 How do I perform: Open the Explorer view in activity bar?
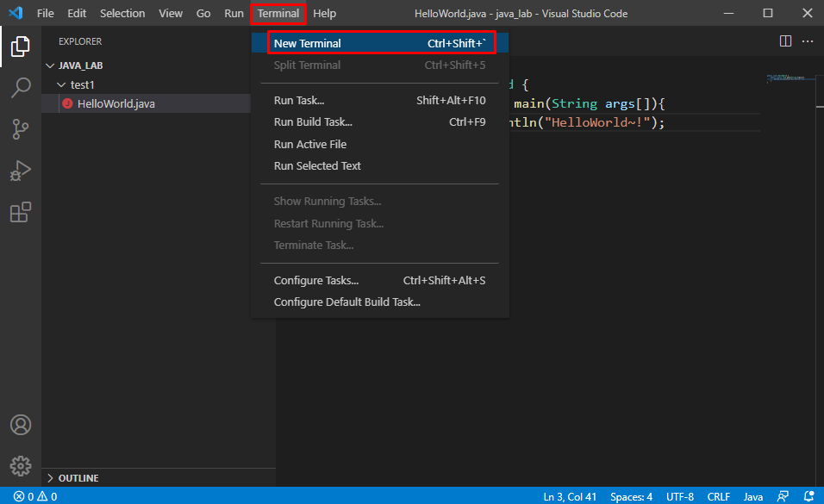(21, 47)
